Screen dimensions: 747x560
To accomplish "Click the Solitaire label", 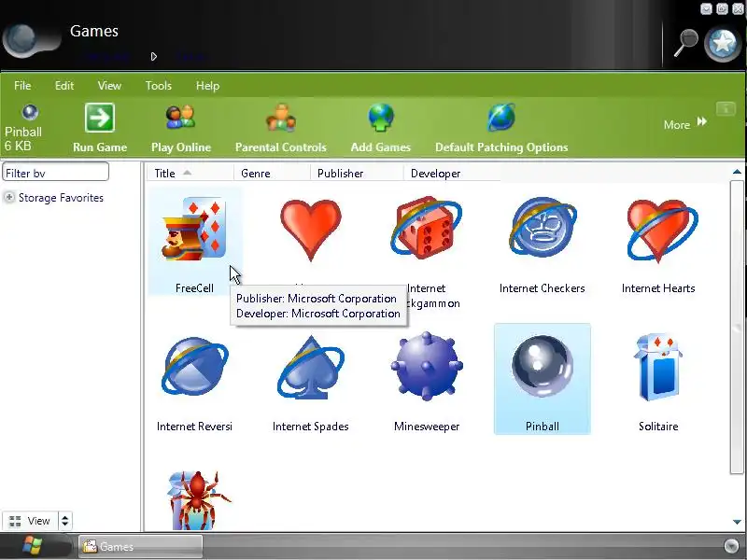I will 658,427.
